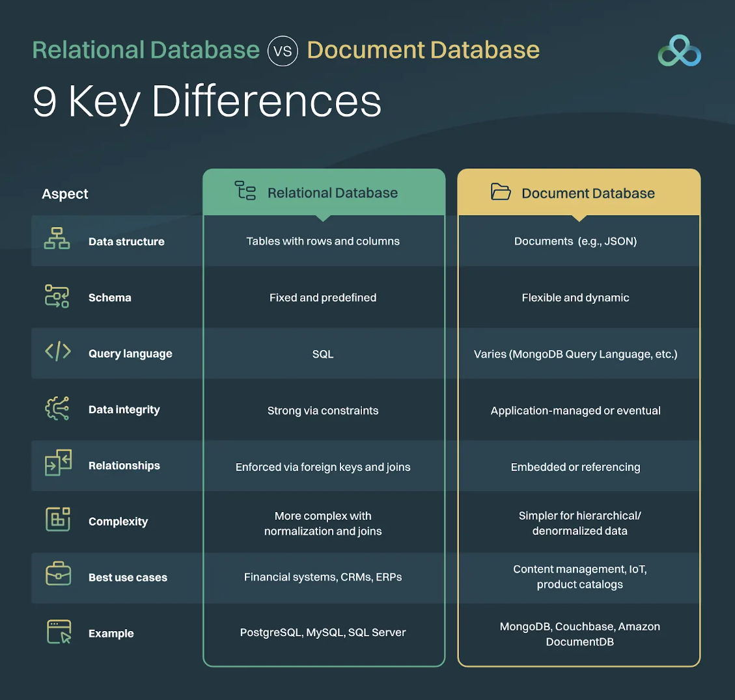Screen dimensions: 735x700
Task: Click the yellow Document Database title text
Action: tap(423, 50)
